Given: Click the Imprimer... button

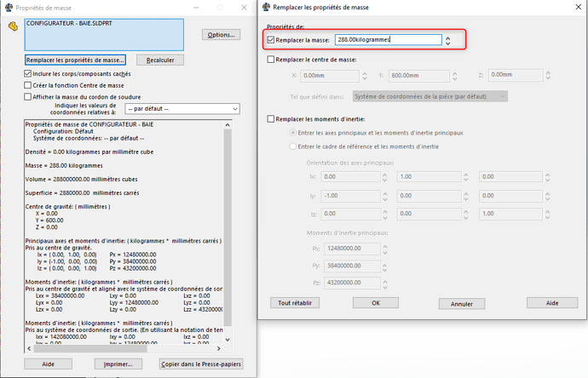Looking at the screenshot, I should (x=118, y=364).
